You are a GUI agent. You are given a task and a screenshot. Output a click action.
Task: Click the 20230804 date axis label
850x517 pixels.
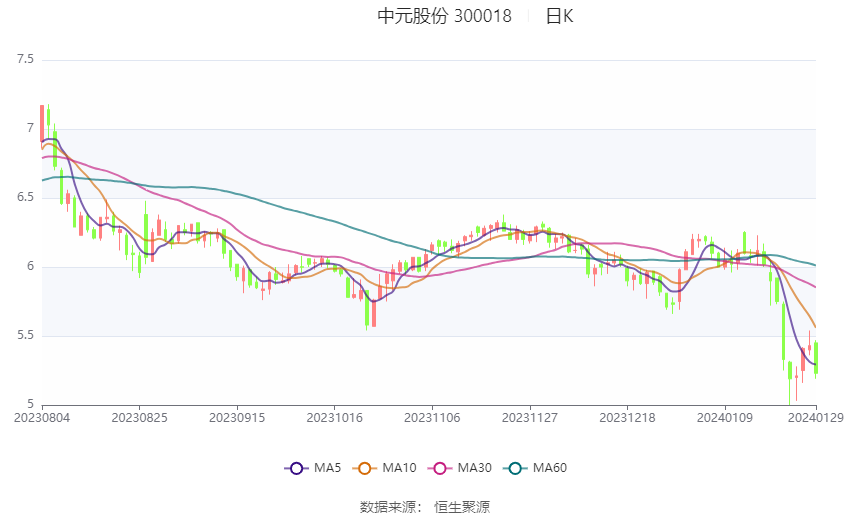pyautogui.click(x=42, y=418)
